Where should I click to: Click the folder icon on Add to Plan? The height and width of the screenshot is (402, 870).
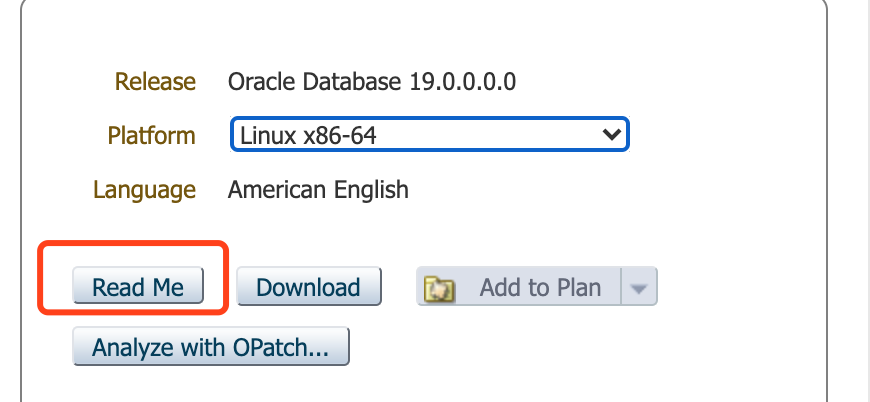440,288
